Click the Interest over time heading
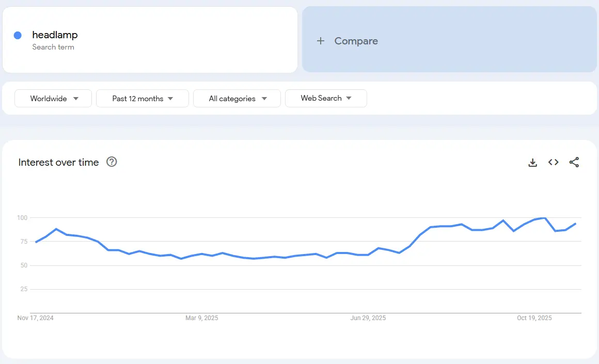Viewport: 599px width, 364px height. (x=58, y=162)
